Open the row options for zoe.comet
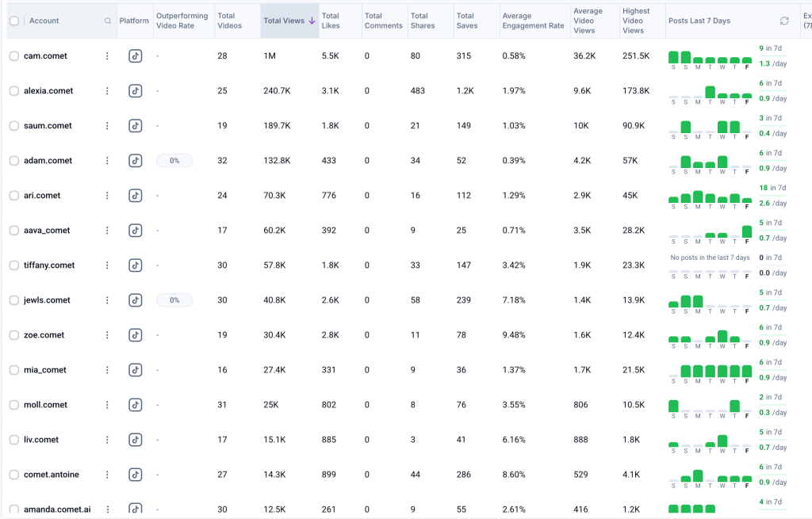This screenshot has width=812, height=519. click(x=107, y=335)
